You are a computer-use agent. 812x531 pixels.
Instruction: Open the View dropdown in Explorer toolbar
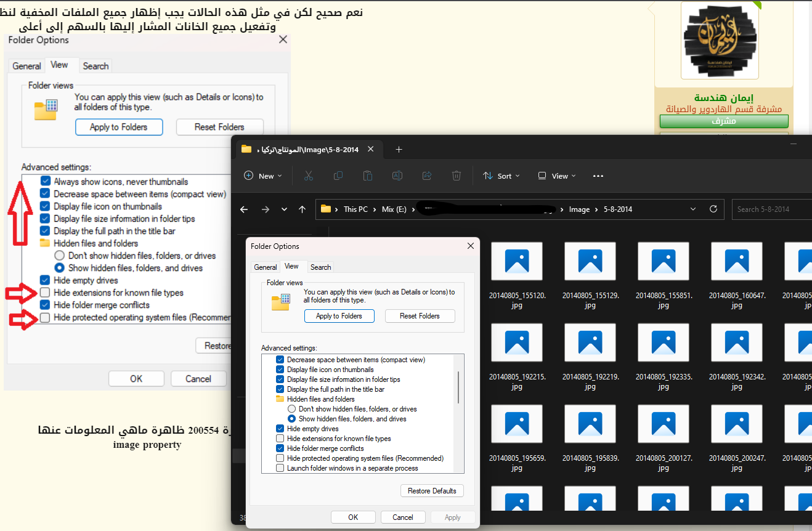click(x=557, y=176)
